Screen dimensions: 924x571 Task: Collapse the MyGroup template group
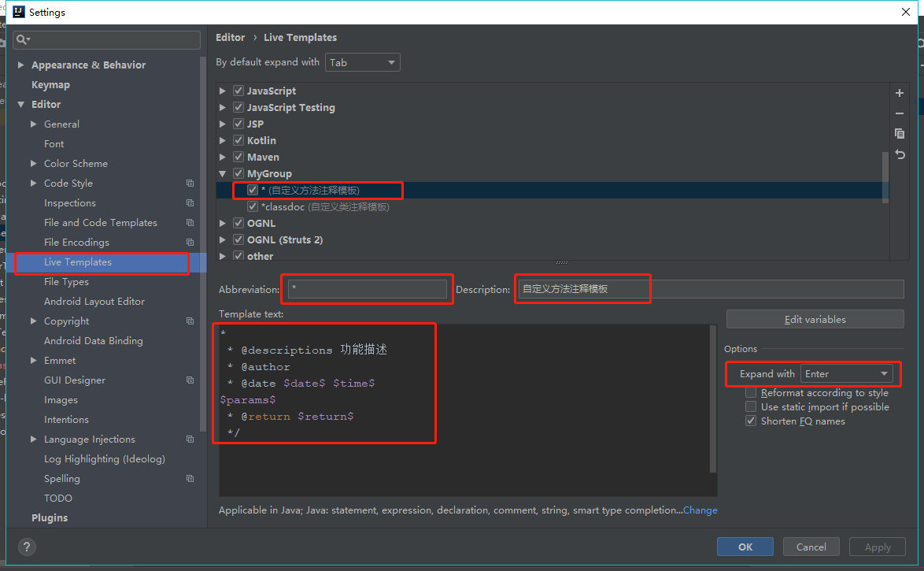[223, 173]
